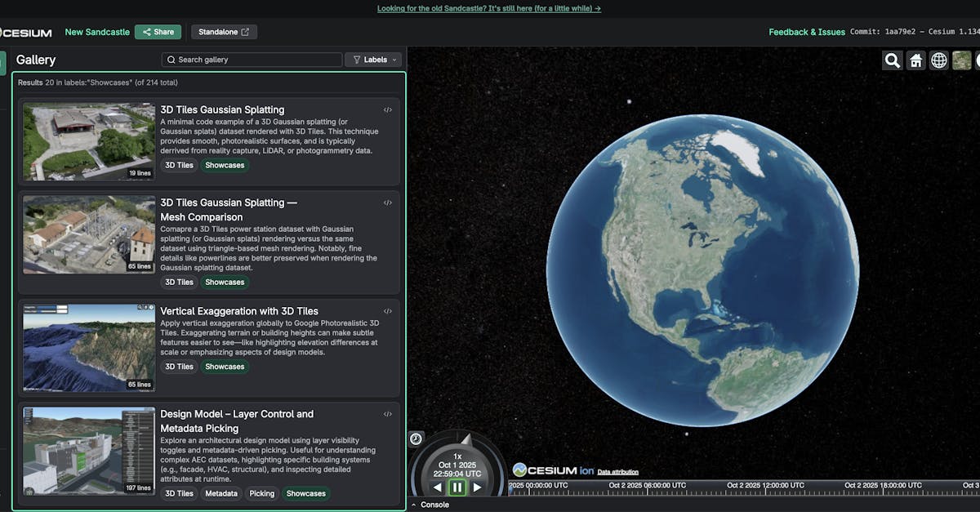View code for Vertical Exaggeration sample
This screenshot has height=512, width=980.
pos(388,311)
